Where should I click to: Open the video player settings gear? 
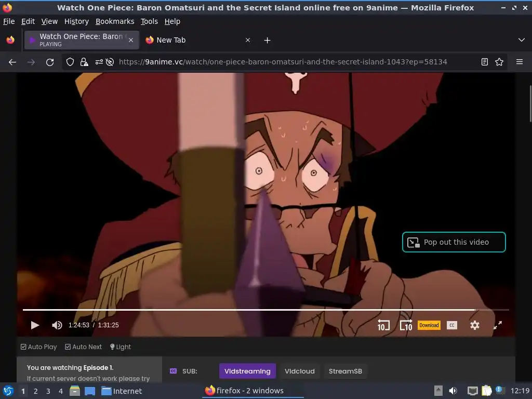coord(475,325)
